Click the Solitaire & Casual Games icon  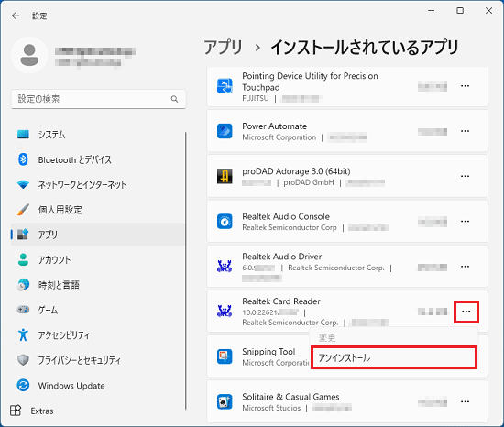225,401
